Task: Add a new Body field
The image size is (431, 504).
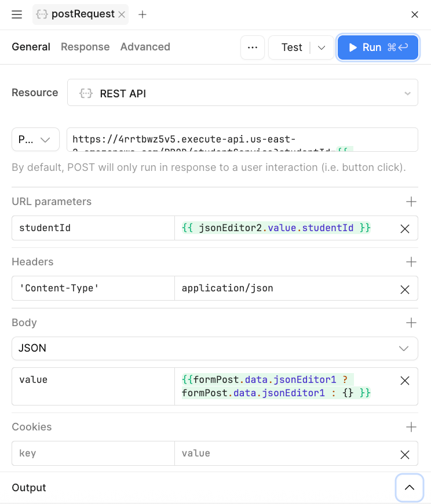Action: [x=411, y=323]
